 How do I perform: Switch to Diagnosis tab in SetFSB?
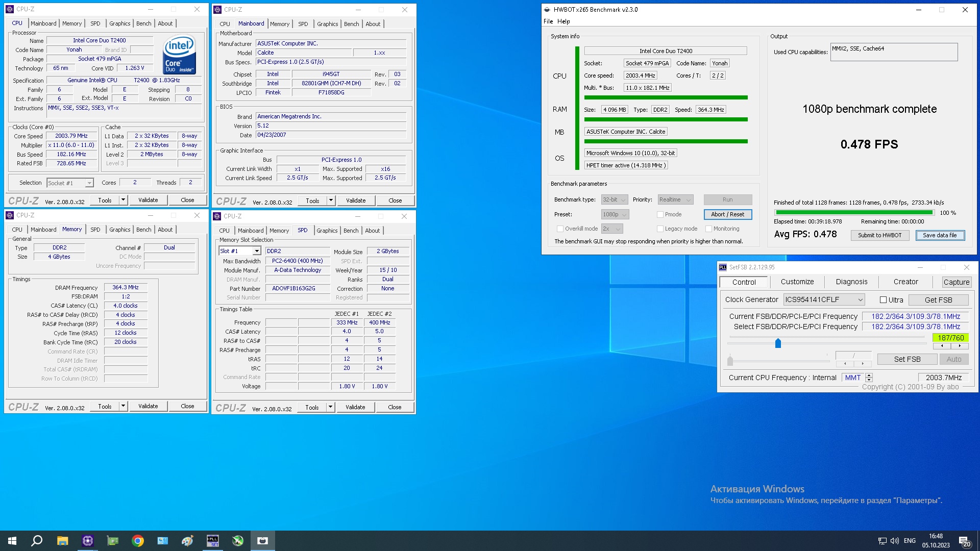point(851,282)
